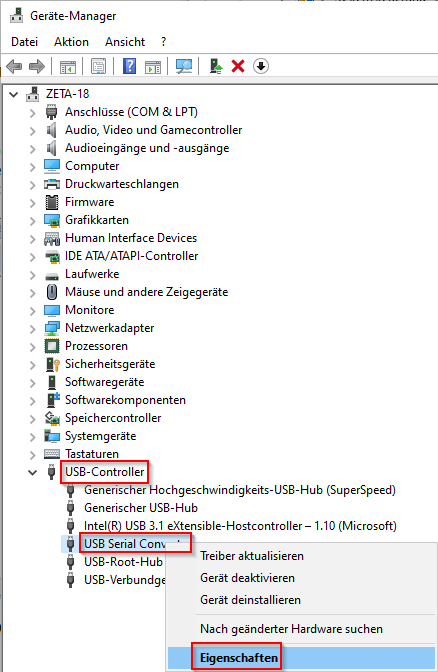Select the USB-Root-Hub device
Viewport: 438px width, 672px height.
click(123, 562)
